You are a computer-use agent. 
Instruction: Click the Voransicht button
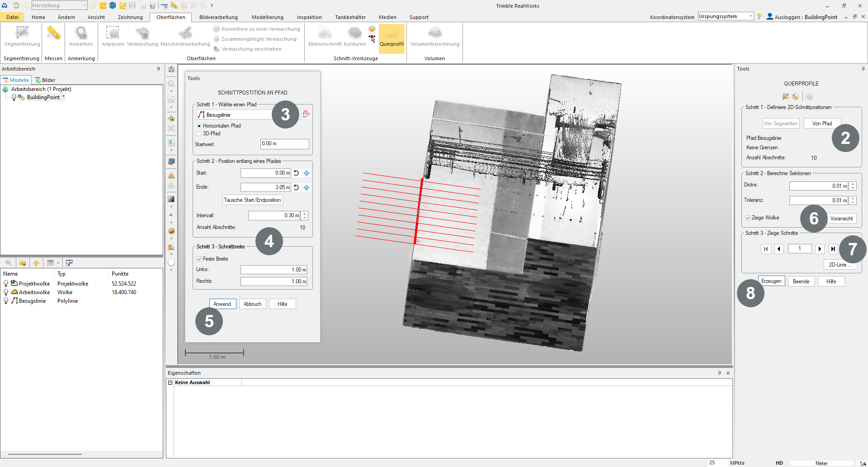pyautogui.click(x=841, y=219)
